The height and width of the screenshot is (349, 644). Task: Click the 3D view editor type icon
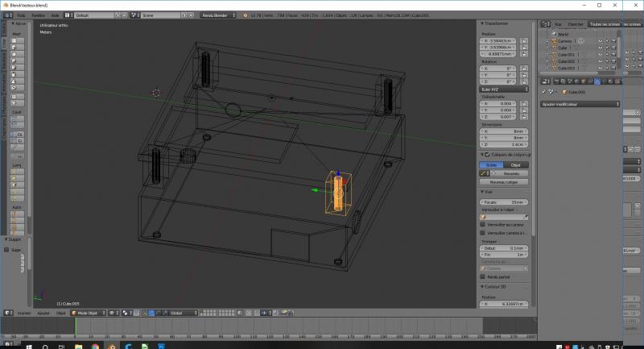click(x=7, y=313)
